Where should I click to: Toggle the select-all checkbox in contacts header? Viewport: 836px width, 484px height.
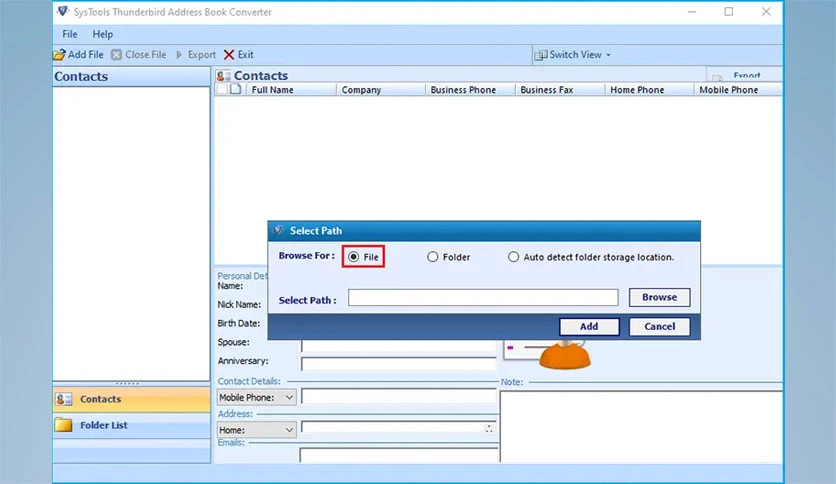tap(222, 90)
